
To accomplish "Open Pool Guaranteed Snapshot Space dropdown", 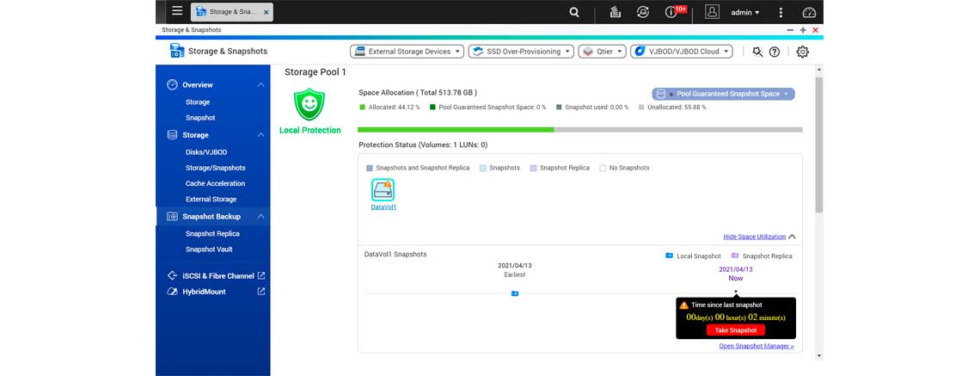I will (x=723, y=94).
